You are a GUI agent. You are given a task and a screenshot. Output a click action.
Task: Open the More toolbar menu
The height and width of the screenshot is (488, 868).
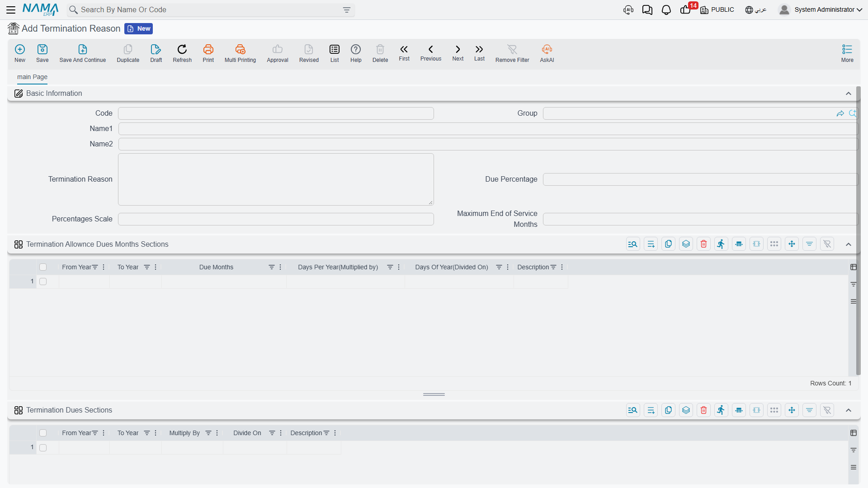(847, 53)
